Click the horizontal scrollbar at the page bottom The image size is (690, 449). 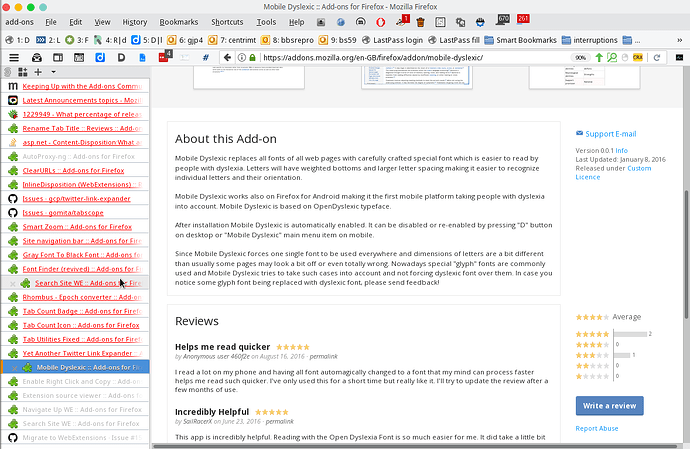pos(416,446)
